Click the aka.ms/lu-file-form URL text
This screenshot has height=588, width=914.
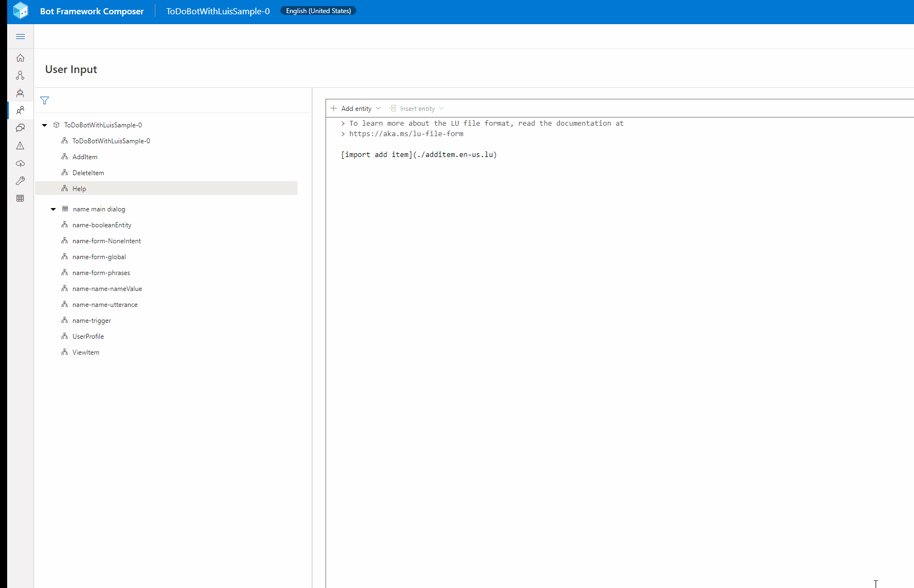[406, 134]
